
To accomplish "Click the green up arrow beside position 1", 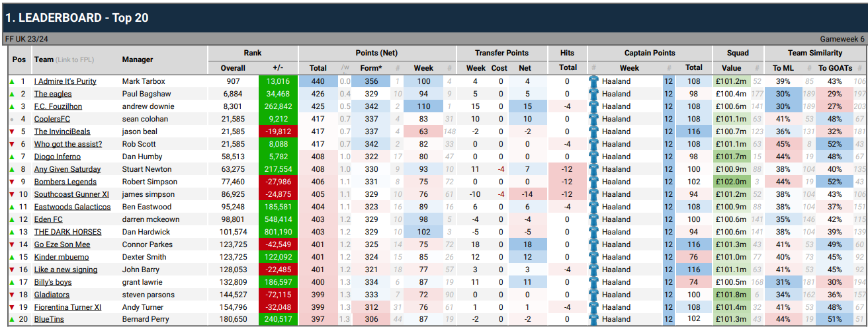I will coord(11,81).
